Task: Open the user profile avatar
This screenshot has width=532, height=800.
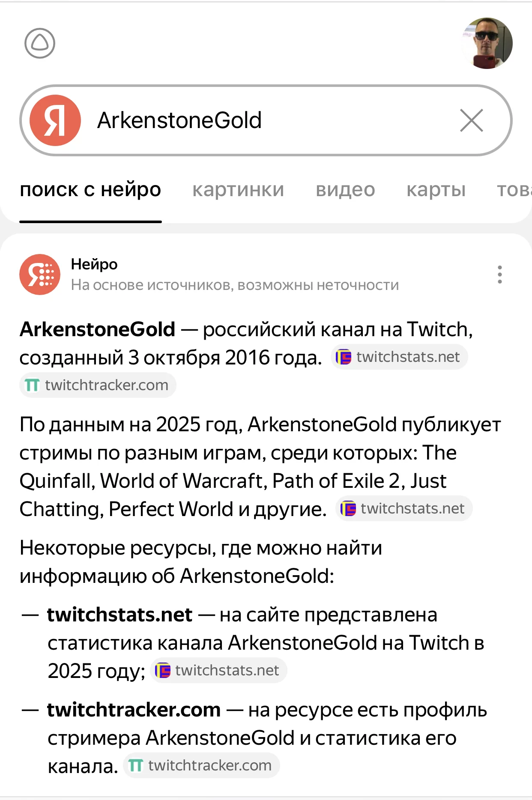Action: pos(487,43)
